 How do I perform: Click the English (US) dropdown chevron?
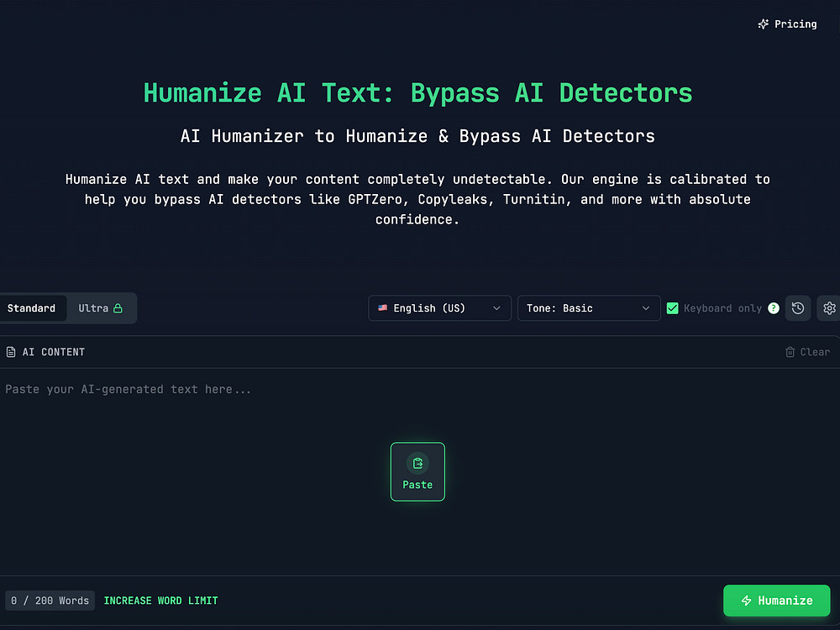(x=496, y=308)
